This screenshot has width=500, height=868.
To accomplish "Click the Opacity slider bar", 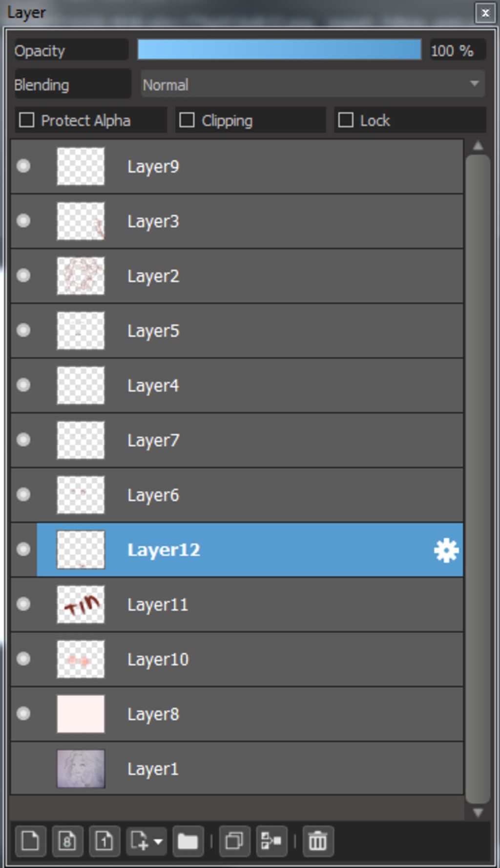I will 279,50.
